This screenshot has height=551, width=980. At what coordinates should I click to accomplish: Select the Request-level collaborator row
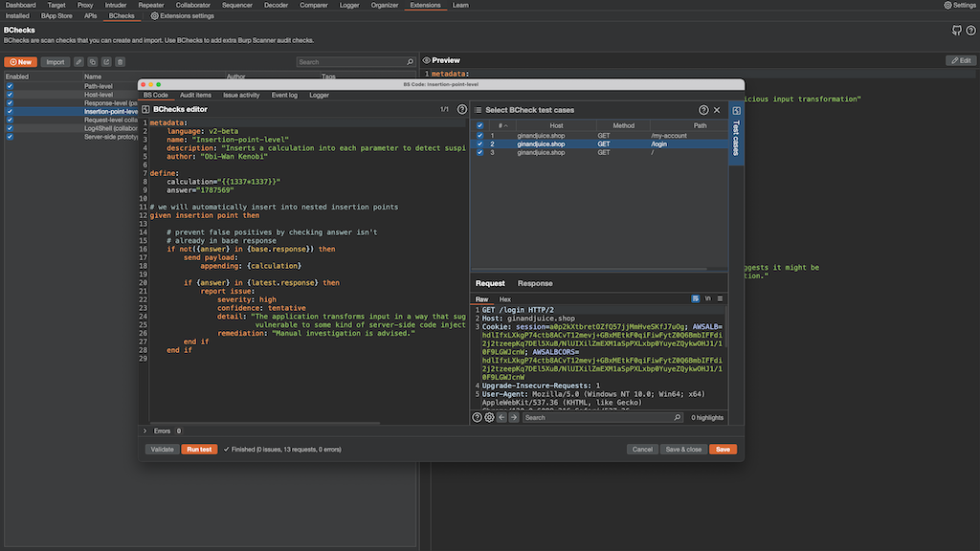click(71, 120)
